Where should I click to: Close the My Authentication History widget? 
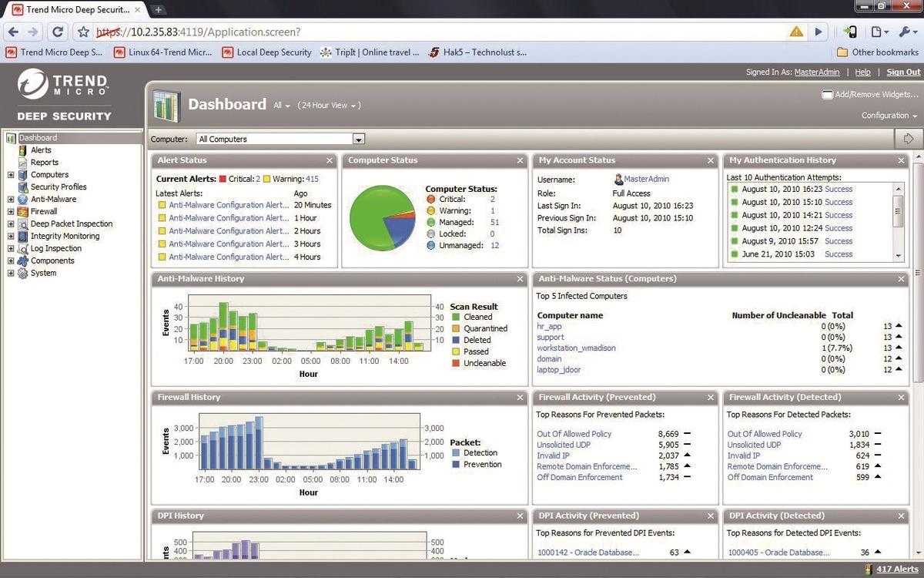(x=902, y=160)
